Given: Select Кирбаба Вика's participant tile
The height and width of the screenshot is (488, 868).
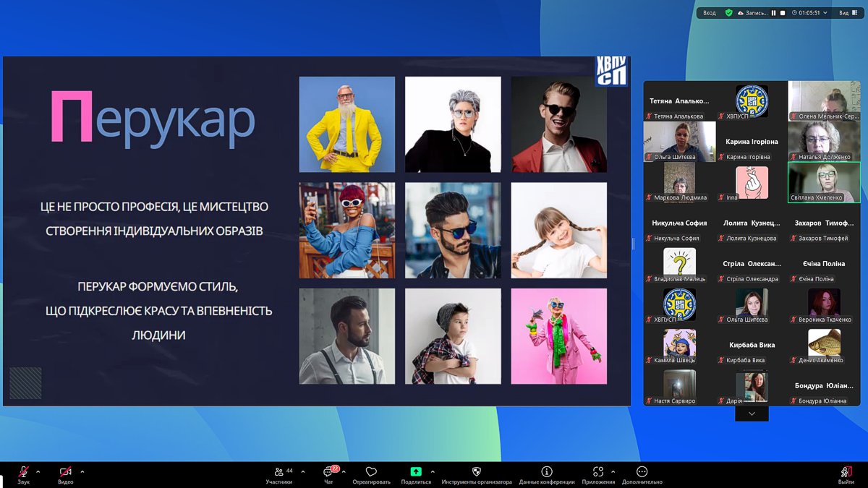Looking at the screenshot, I should pos(752,345).
